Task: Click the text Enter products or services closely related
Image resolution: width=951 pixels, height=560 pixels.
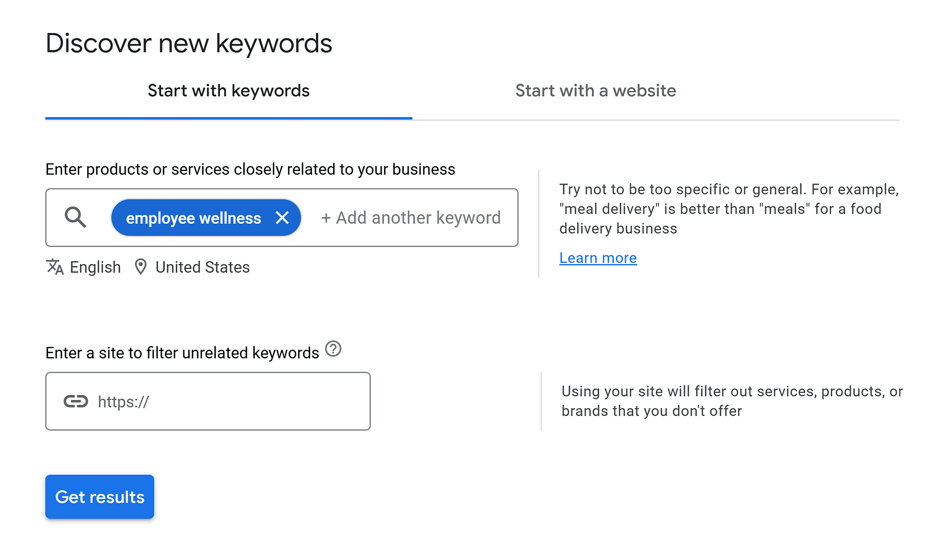Action: (x=250, y=169)
